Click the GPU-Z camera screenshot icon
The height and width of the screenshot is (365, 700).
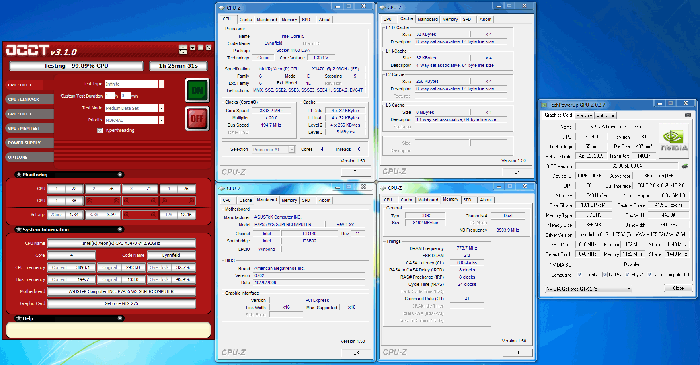coord(688,115)
